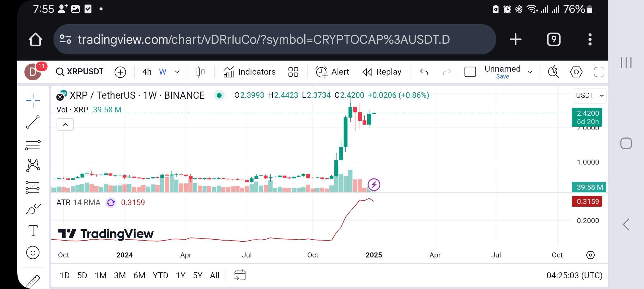644x289 pixels.
Task: Enter fullscreen chart mode
Action: coord(599,72)
